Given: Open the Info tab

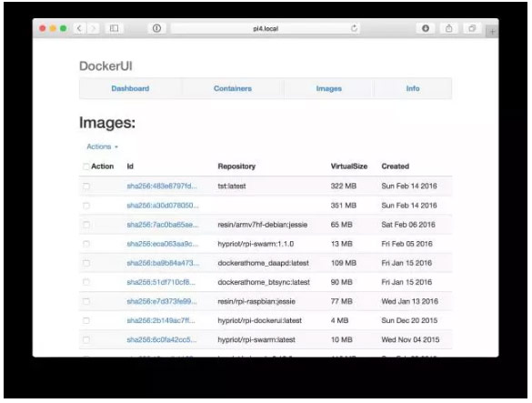Looking at the screenshot, I should [413, 88].
